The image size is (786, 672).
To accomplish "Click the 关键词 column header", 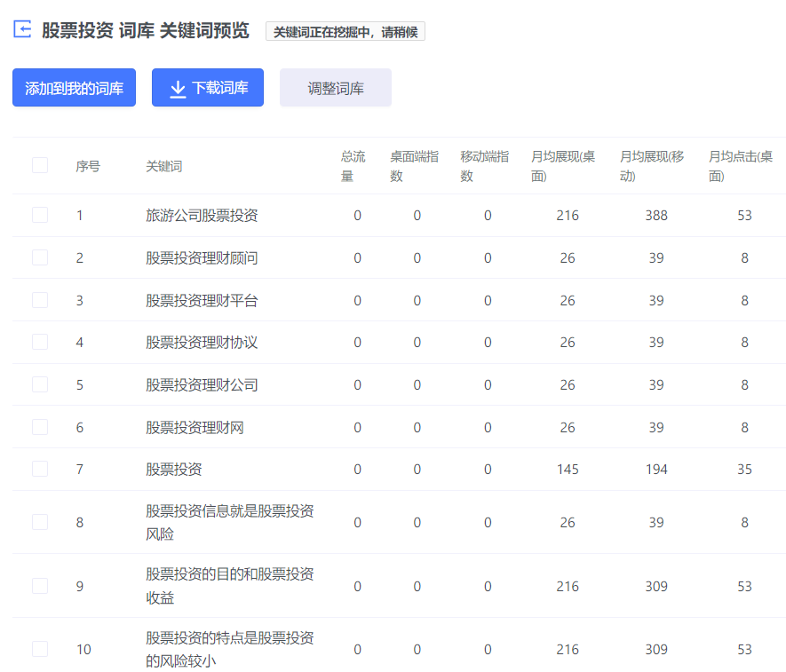I will (164, 166).
